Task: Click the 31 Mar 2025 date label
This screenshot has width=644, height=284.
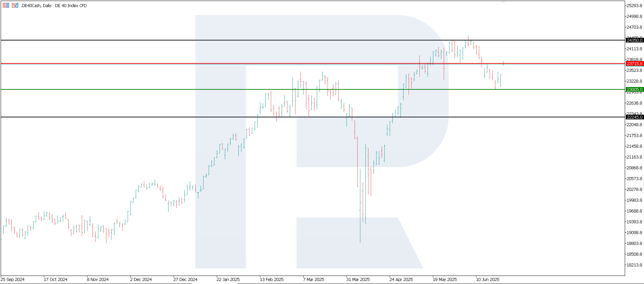Action: [x=358, y=279]
